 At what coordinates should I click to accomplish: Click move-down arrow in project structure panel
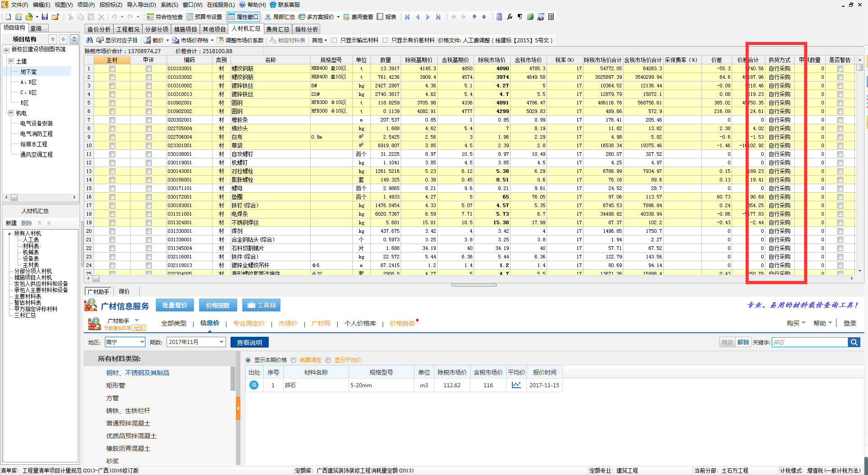pos(63,39)
